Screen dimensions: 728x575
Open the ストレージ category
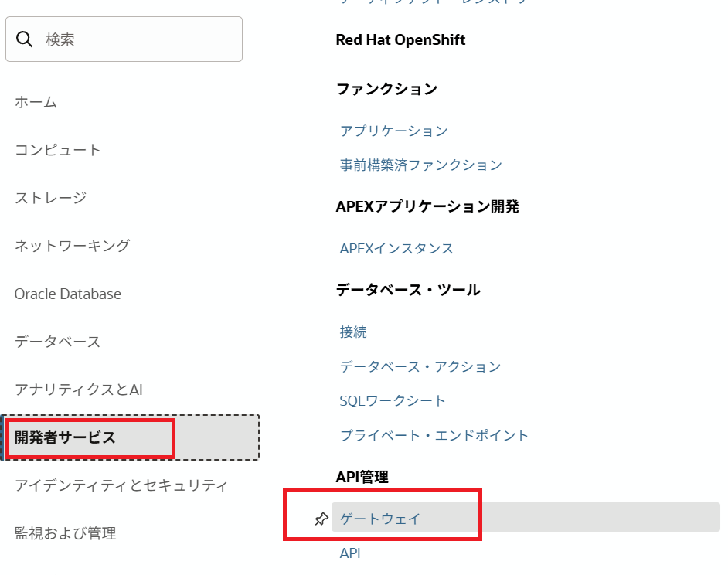[x=51, y=198]
